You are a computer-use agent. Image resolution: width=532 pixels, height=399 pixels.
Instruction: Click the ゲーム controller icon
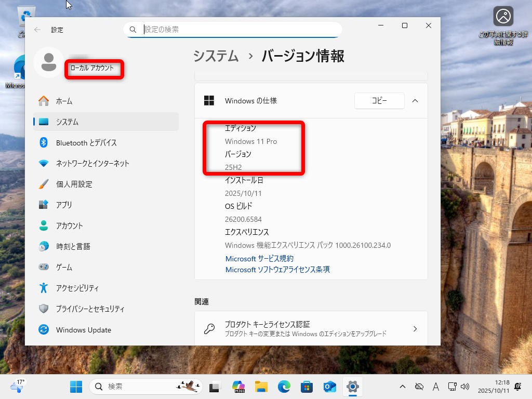coord(44,267)
